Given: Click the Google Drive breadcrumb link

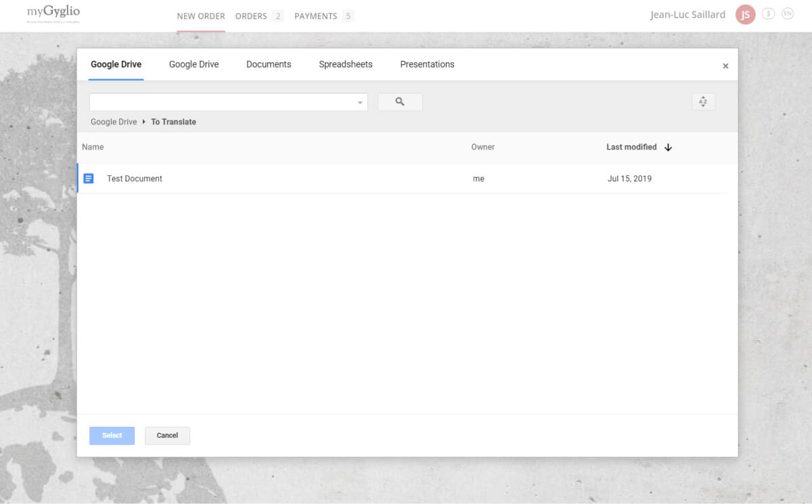Looking at the screenshot, I should pyautogui.click(x=114, y=122).
